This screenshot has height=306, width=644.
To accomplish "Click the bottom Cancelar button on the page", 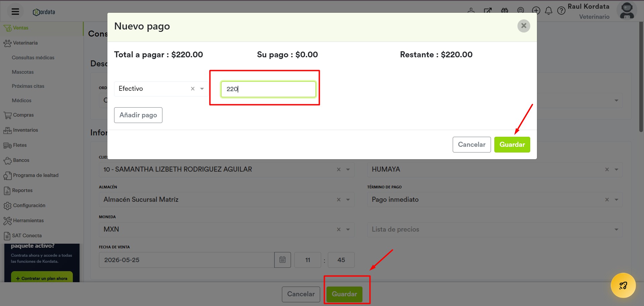I will [x=301, y=294].
